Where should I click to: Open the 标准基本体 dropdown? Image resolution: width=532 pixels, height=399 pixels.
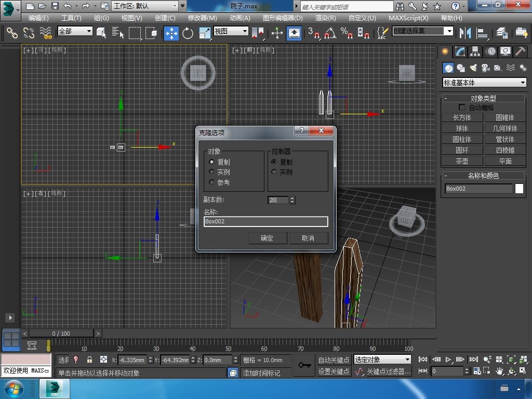(484, 83)
